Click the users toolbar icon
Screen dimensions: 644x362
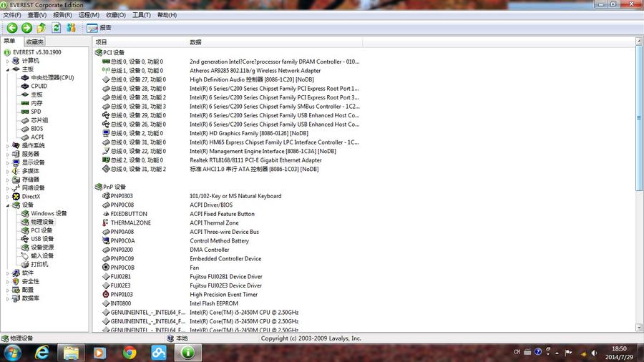[x=71, y=27]
